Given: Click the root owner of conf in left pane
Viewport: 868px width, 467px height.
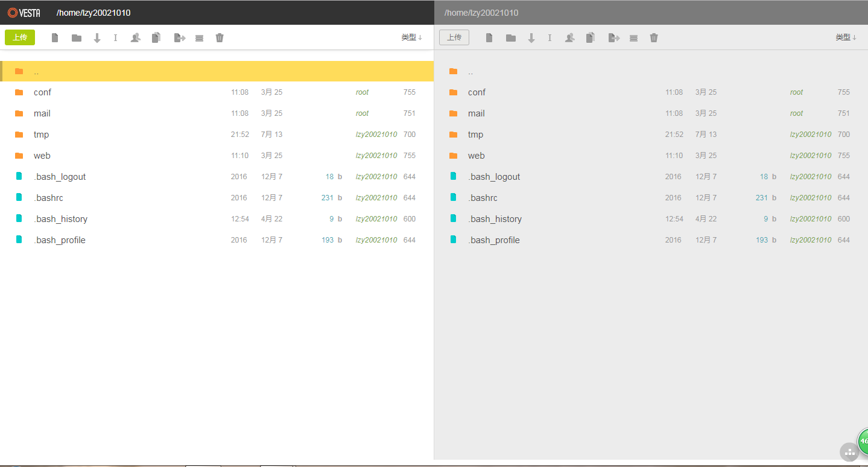Looking at the screenshot, I should (x=362, y=92).
